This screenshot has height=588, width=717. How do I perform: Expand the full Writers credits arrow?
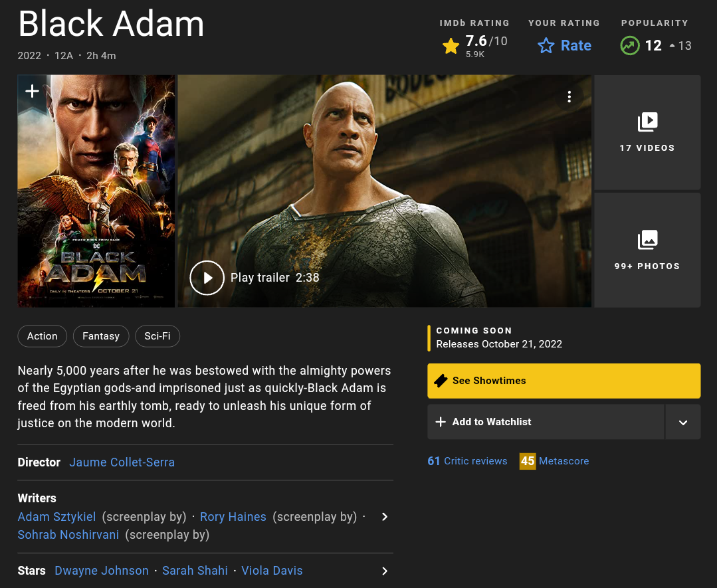(x=385, y=517)
